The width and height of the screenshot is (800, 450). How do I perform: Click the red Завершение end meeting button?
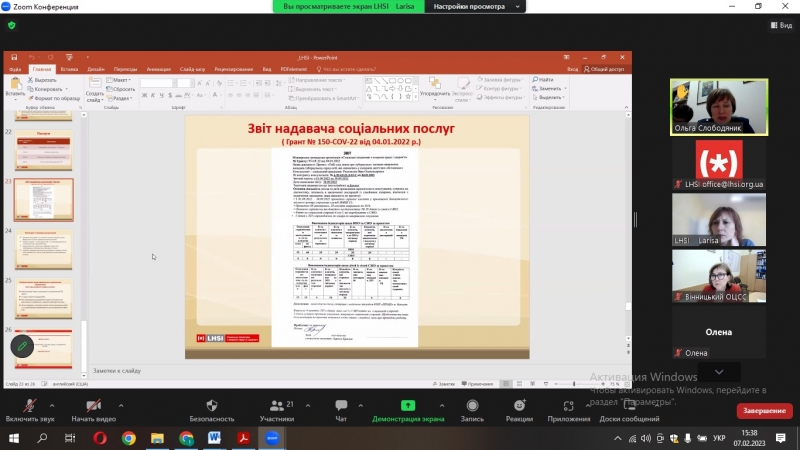[765, 411]
